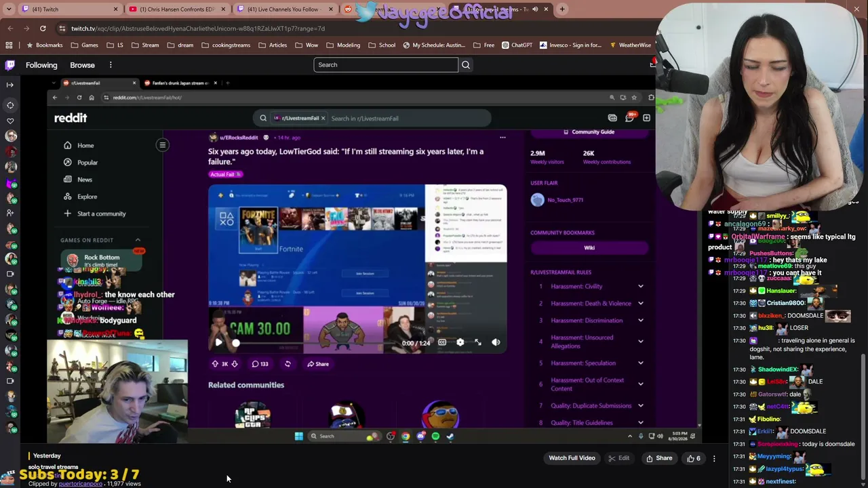868x488 pixels.
Task: Click the crosspost arrows icon under the post
Action: pyautogui.click(x=288, y=364)
